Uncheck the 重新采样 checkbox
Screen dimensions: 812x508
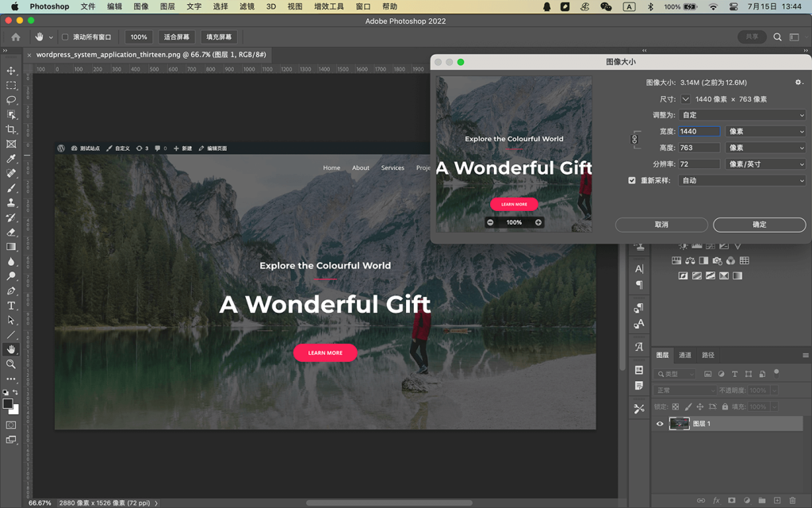tap(632, 180)
